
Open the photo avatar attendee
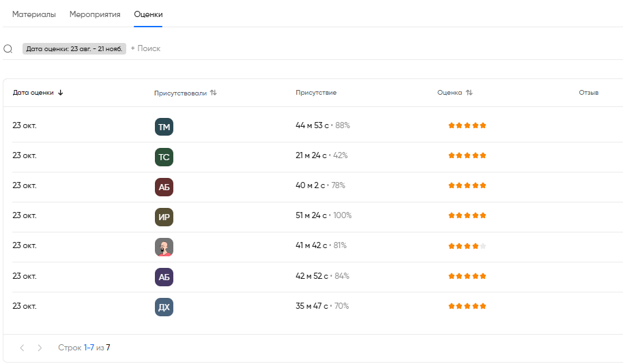164,247
